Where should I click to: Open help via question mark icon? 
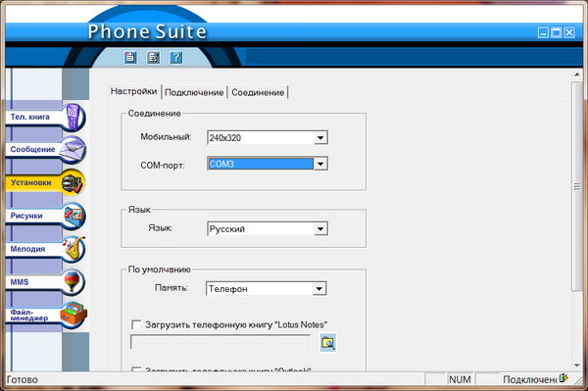[175, 58]
